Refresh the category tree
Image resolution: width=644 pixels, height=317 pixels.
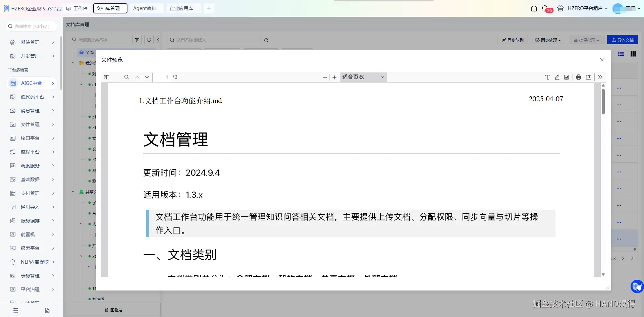tap(149, 40)
